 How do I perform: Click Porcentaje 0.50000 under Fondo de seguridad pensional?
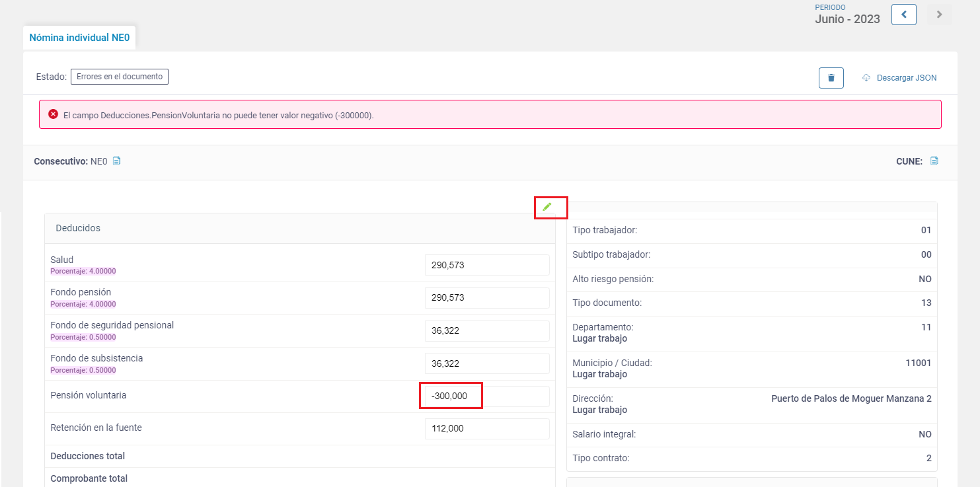click(83, 337)
